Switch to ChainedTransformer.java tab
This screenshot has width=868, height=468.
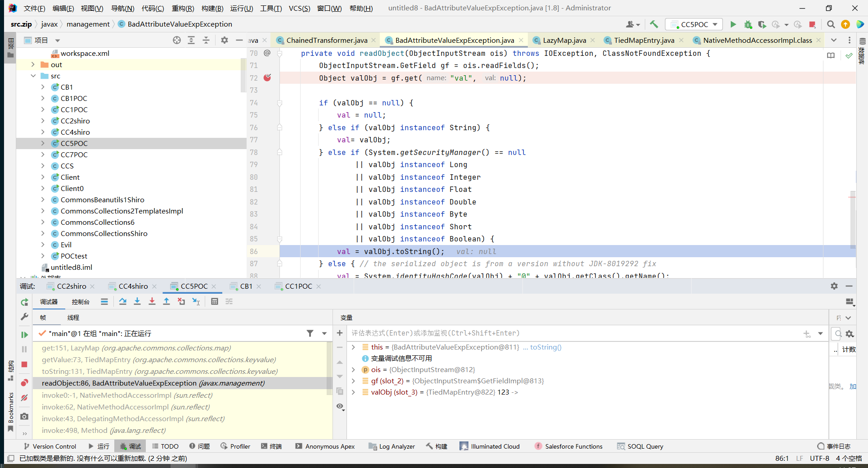(x=327, y=40)
